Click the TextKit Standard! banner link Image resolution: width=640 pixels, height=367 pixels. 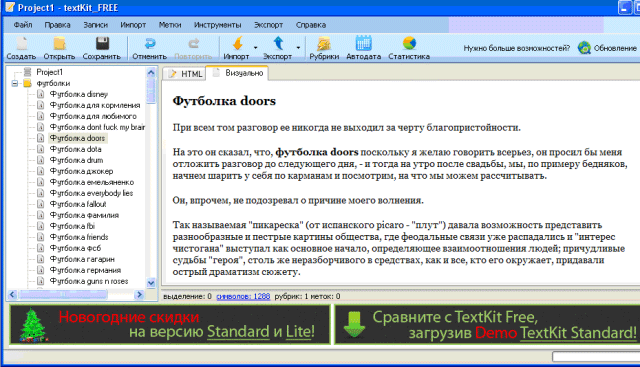[578, 333]
